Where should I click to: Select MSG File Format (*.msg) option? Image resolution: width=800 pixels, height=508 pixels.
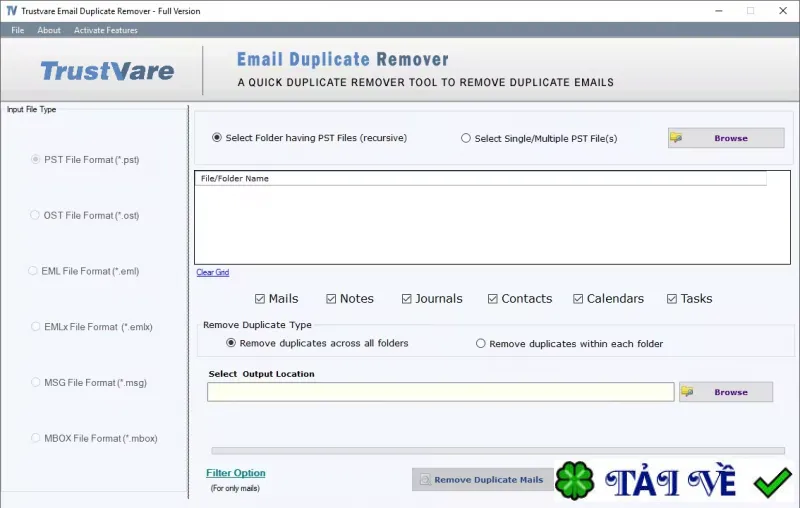[89, 383]
